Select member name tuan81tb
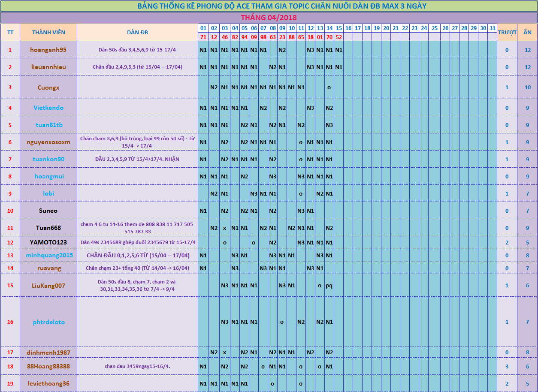Image resolution: width=538 pixels, height=392 pixels. pyautogui.click(x=48, y=125)
